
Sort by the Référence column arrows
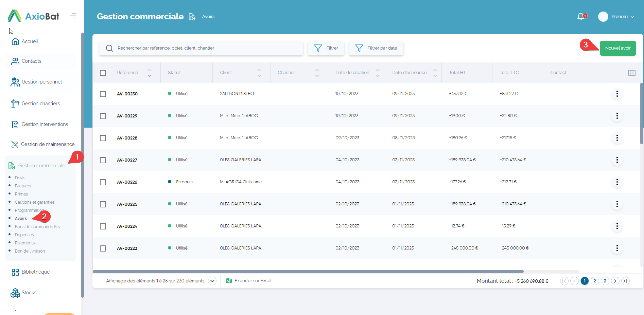[x=150, y=73]
